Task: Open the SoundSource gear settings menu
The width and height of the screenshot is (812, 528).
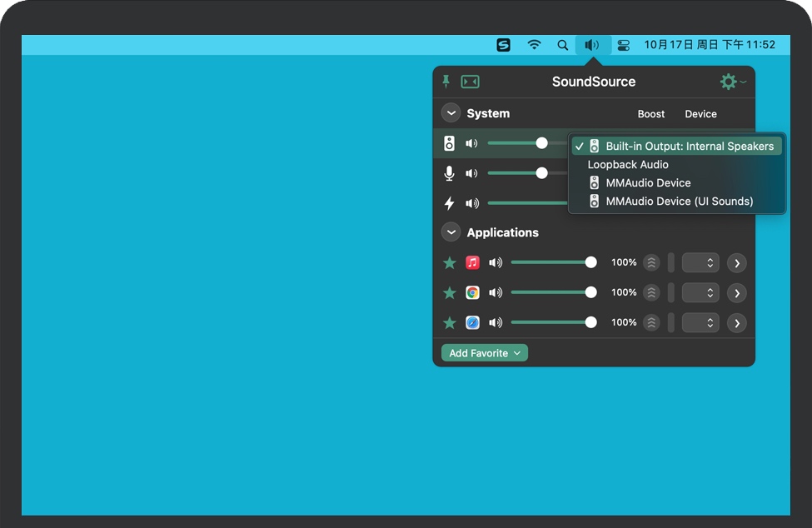Action: coord(730,82)
